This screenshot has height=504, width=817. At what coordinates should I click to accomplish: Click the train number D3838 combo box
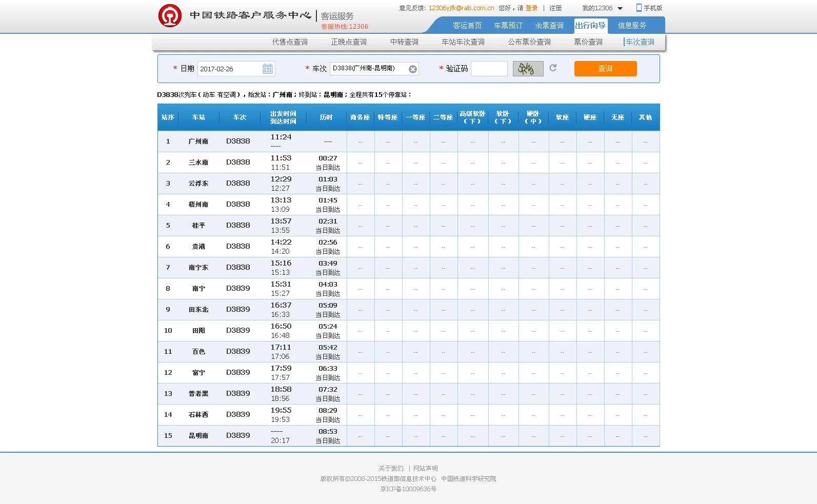(369, 69)
